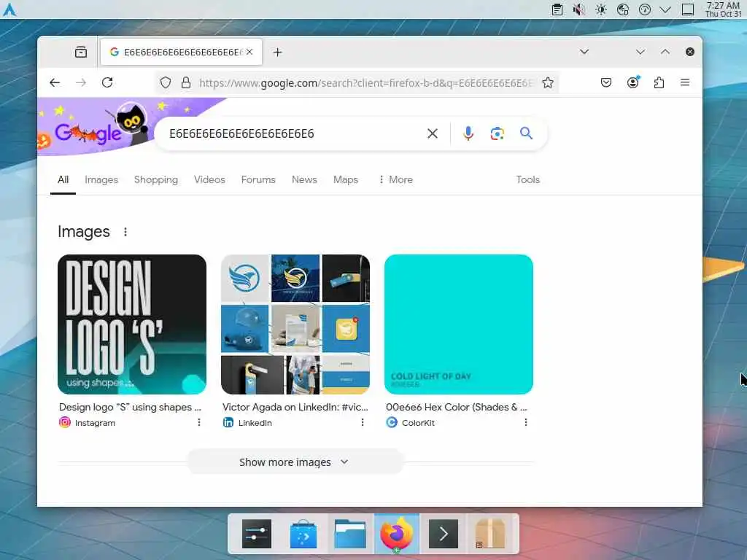Toggle the muted volume tray icon
The image size is (747, 560).
pyautogui.click(x=578, y=9)
